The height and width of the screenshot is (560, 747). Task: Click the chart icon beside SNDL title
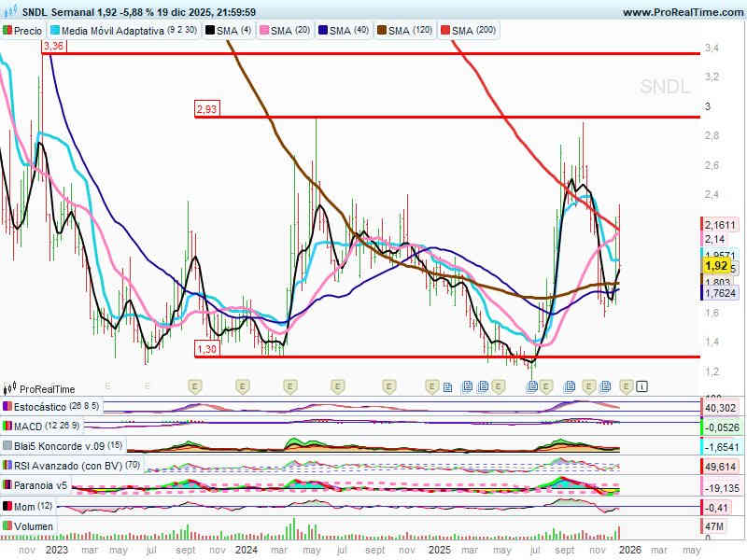(x=10, y=12)
